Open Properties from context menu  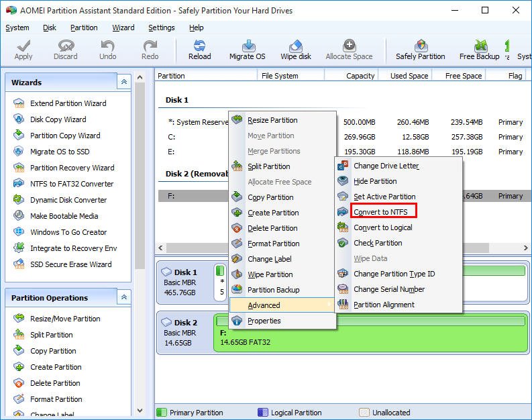(x=282, y=321)
